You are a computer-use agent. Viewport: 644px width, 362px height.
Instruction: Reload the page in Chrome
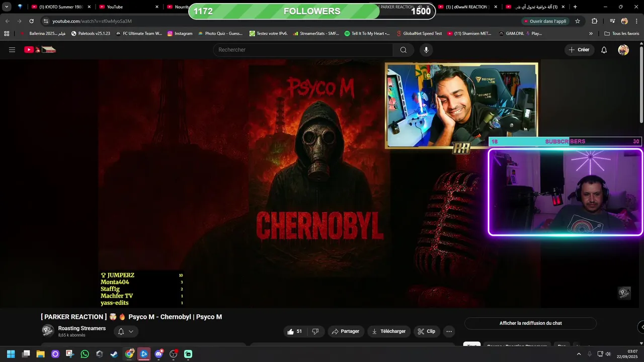click(31, 21)
